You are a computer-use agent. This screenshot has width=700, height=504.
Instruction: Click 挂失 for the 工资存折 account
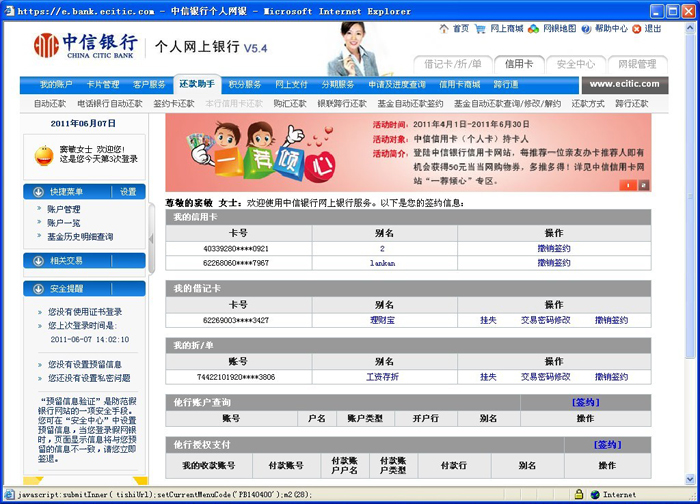pyautogui.click(x=488, y=377)
